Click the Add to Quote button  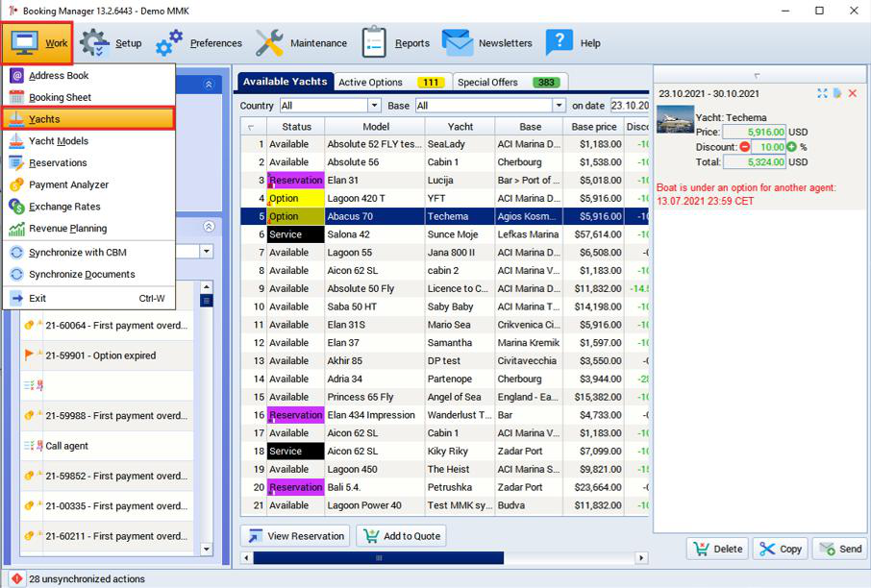pyautogui.click(x=401, y=536)
